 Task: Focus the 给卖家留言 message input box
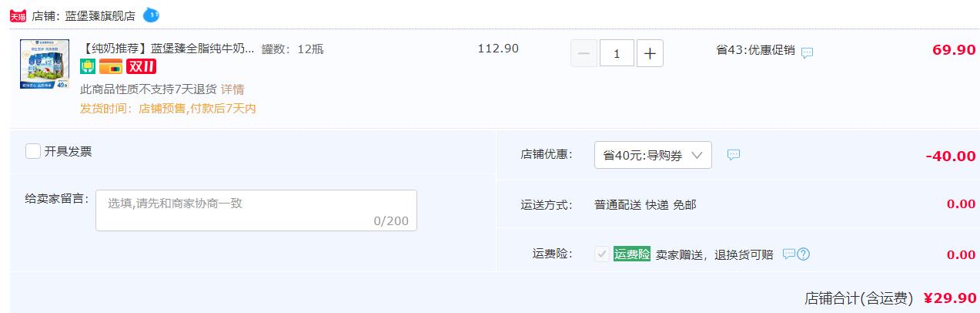coord(256,210)
